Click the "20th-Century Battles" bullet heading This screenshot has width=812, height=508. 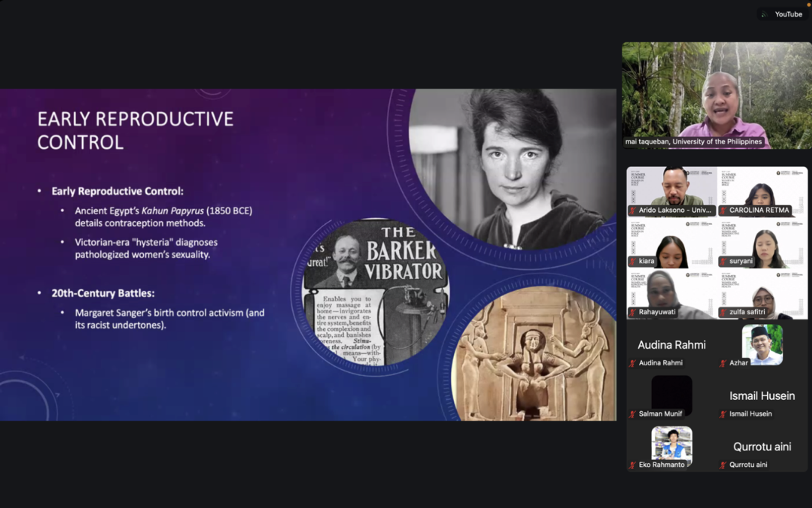tap(103, 293)
